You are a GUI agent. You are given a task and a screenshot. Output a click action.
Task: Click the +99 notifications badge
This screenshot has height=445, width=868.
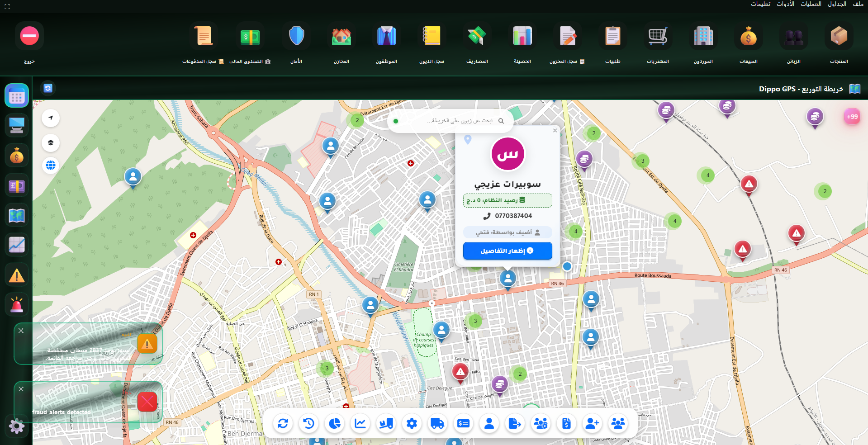(x=852, y=117)
